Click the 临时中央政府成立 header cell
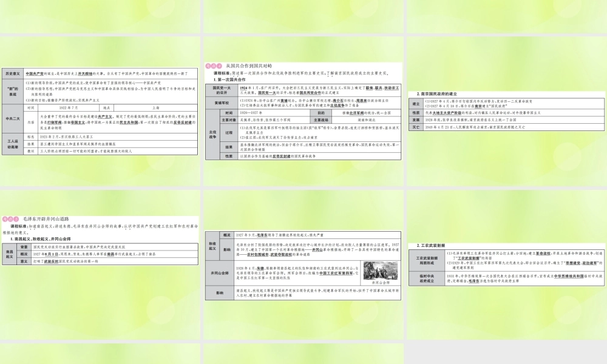This screenshot has width=607, height=364. pos(427,278)
